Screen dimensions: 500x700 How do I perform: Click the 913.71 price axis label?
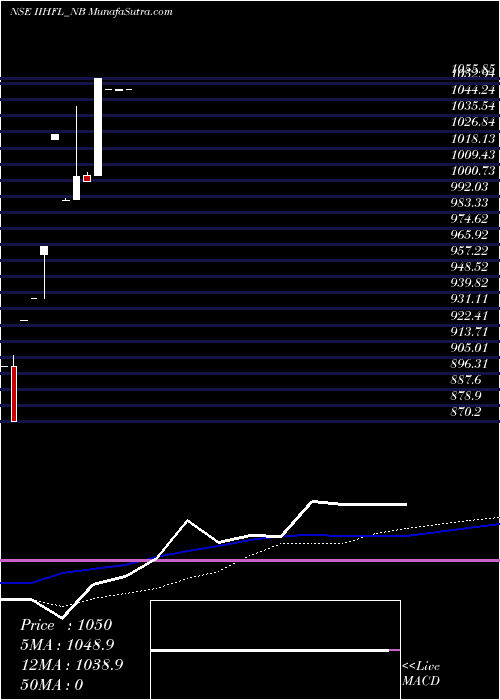(x=469, y=332)
